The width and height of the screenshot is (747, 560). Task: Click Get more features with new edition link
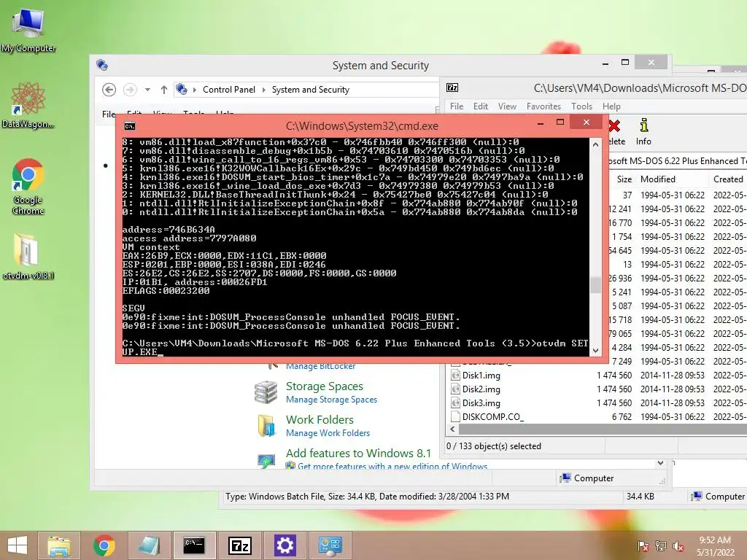392,466
